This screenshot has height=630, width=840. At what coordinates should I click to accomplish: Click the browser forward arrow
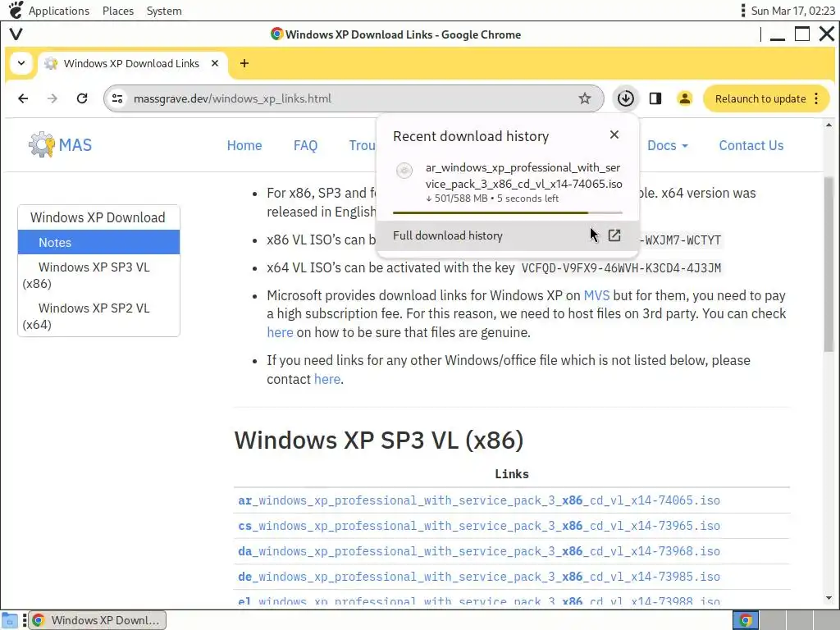(52, 98)
